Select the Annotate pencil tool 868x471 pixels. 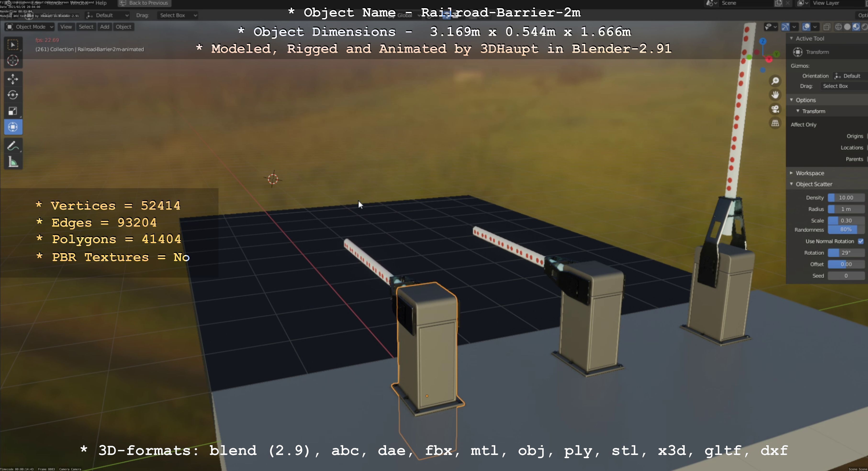[13, 146]
